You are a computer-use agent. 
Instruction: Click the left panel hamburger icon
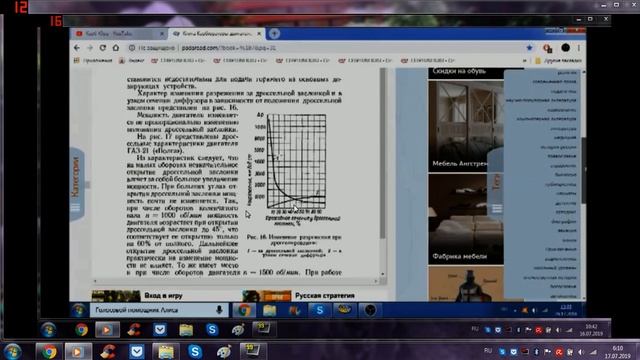[x=76, y=208]
